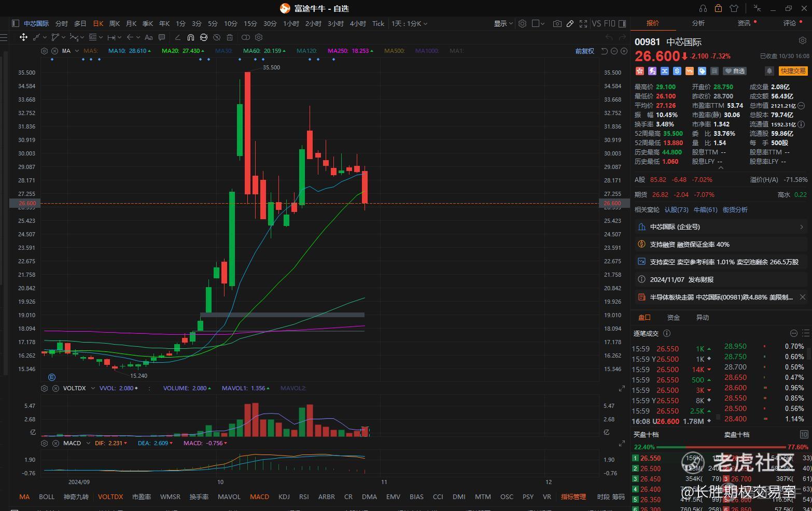This screenshot has height=511, width=812.
Task: Expand the MA indicator dropdown
Action: click(x=77, y=51)
